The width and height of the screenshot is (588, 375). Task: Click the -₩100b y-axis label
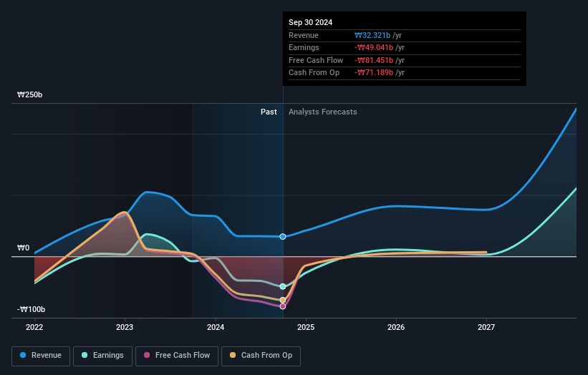(x=32, y=309)
